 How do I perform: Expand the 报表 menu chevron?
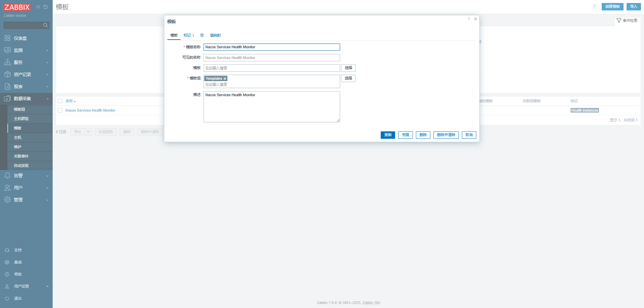pos(47,87)
